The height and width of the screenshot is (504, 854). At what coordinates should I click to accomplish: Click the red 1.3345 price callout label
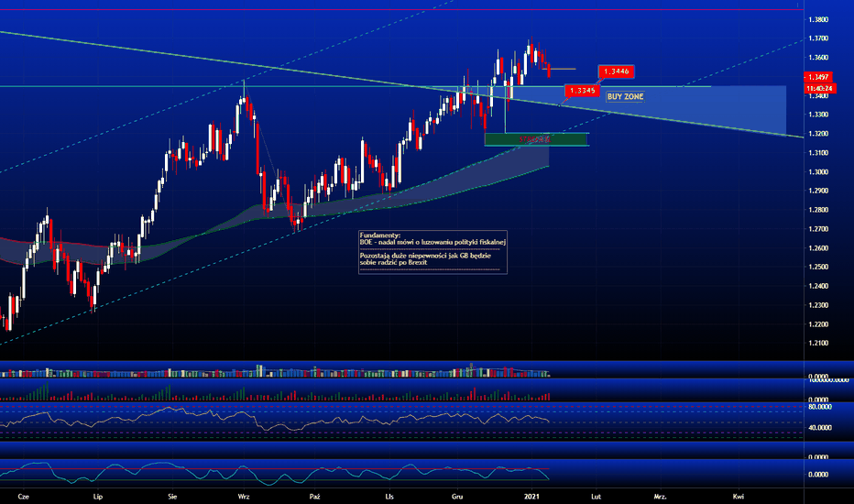pyautogui.click(x=582, y=91)
